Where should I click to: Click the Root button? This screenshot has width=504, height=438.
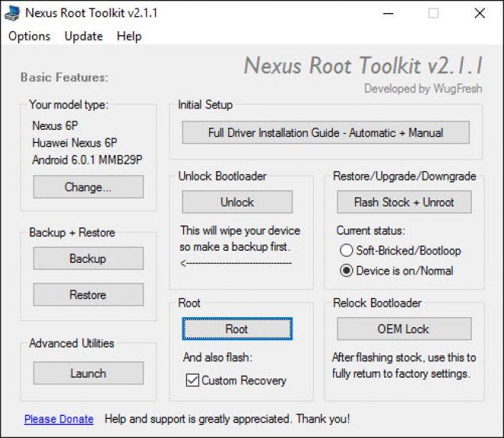click(237, 329)
